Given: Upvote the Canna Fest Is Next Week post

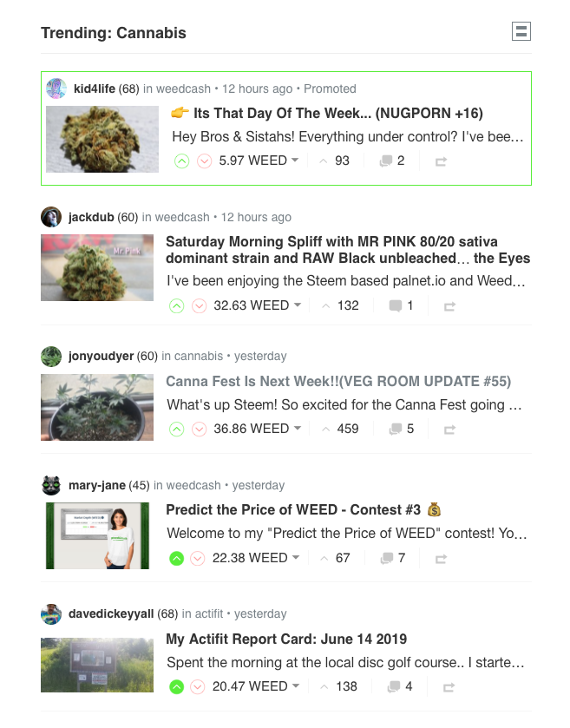Looking at the screenshot, I should coord(176,429).
